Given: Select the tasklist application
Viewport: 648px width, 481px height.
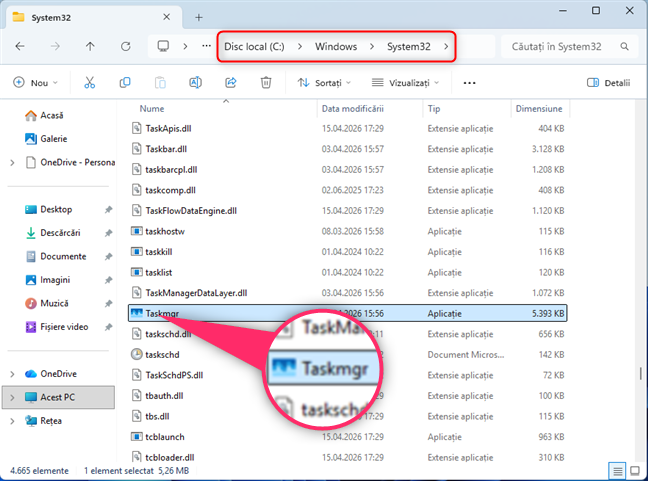Looking at the screenshot, I should (x=159, y=272).
